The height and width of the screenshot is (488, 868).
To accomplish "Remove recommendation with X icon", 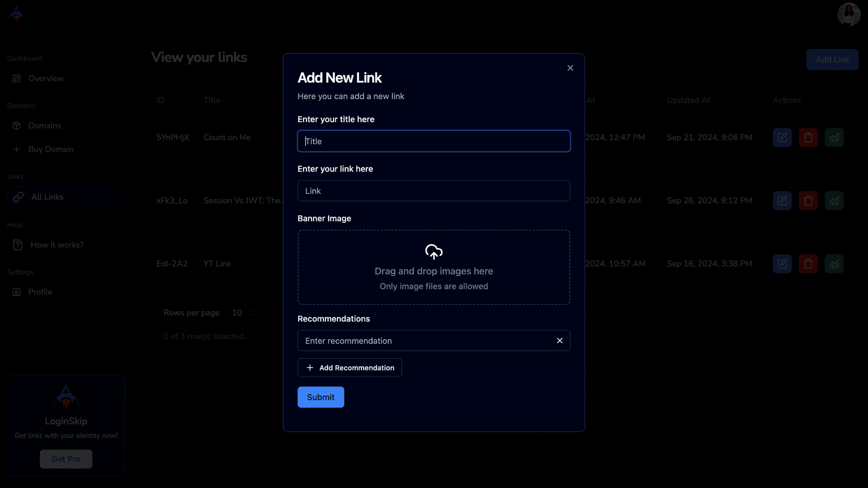I will point(559,341).
